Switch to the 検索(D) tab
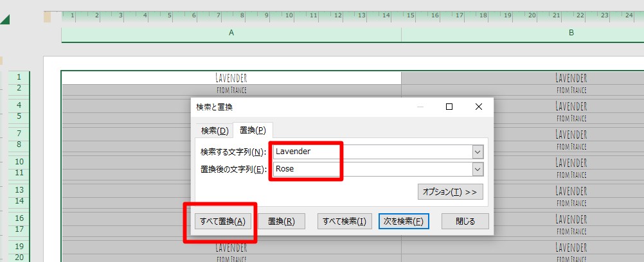The height and width of the screenshot is (262, 644). click(215, 130)
